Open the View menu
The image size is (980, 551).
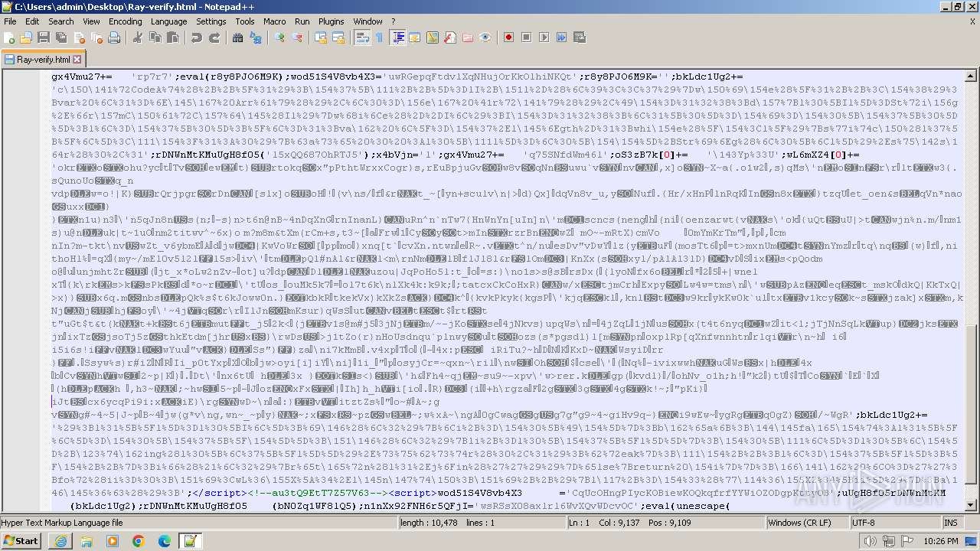91,21
